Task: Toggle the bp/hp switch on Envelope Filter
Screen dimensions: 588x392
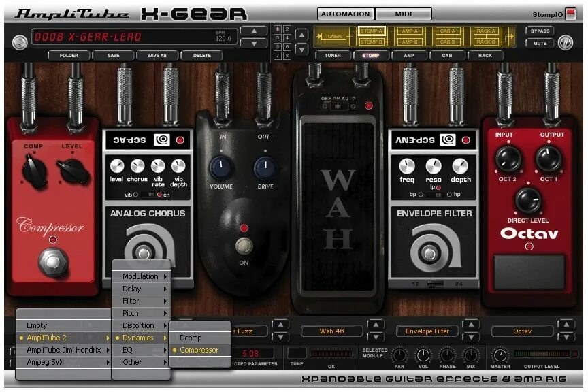Action: click(x=435, y=195)
